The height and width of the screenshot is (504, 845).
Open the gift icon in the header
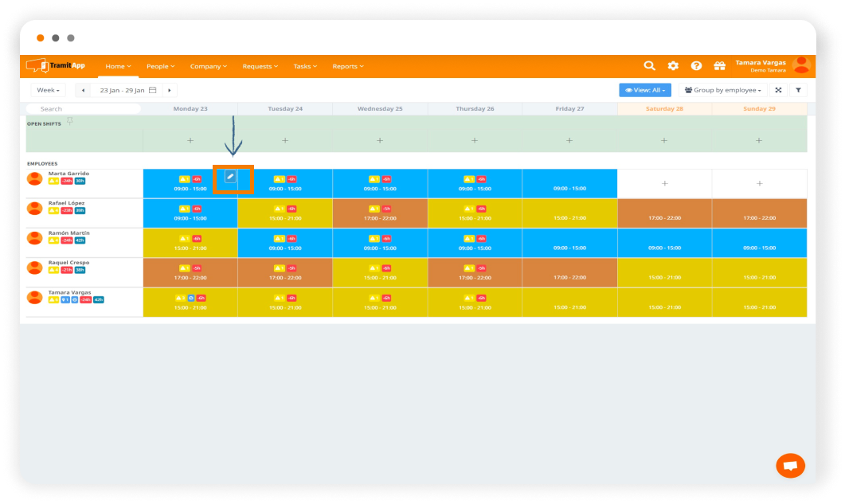[719, 66]
